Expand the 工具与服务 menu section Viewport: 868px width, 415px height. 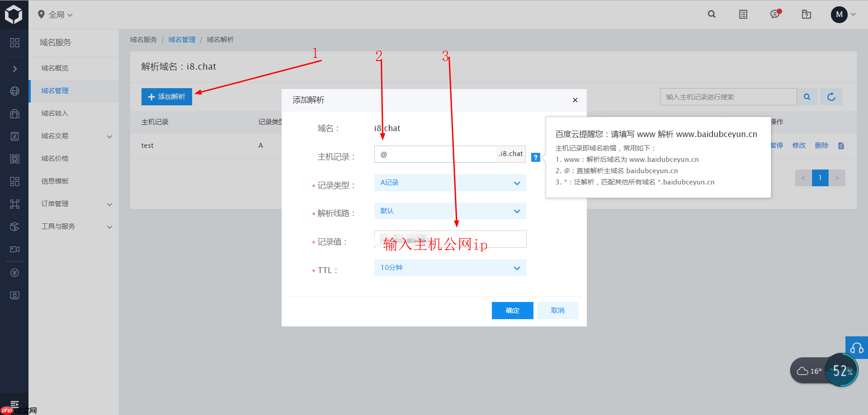point(57,226)
